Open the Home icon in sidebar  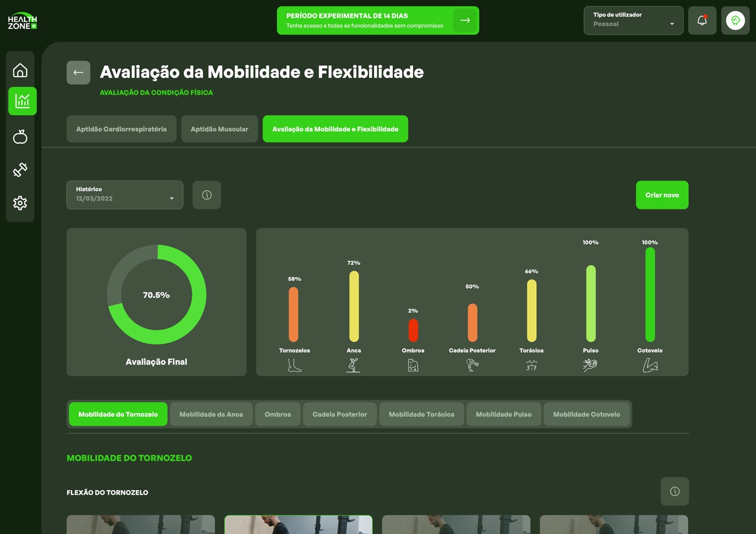[20, 70]
